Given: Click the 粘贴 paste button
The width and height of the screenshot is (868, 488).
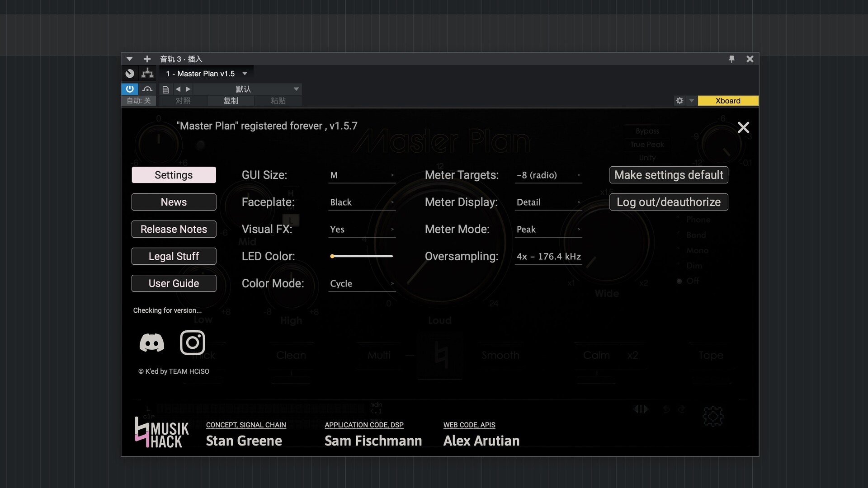Looking at the screenshot, I should (278, 101).
